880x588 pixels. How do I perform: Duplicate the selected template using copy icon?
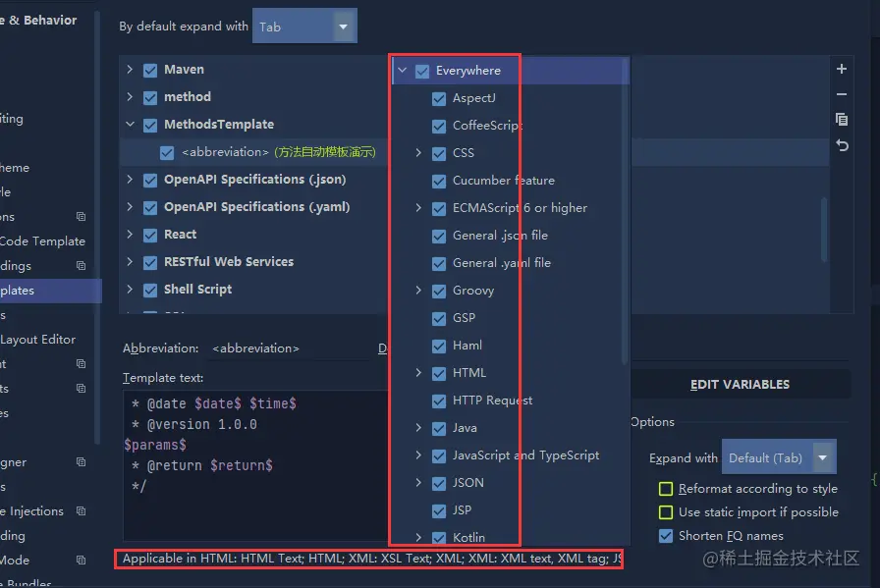click(842, 120)
